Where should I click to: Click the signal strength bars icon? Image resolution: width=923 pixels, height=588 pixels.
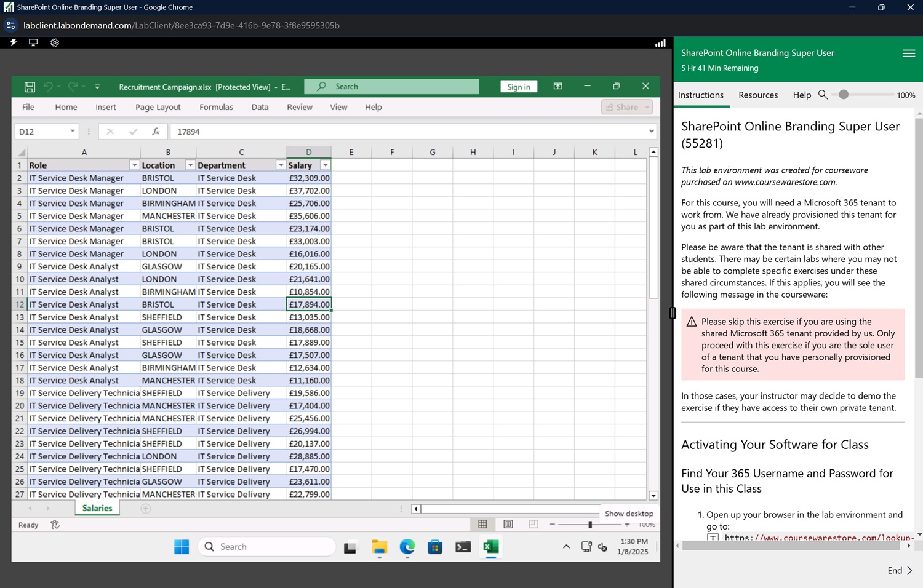point(660,43)
